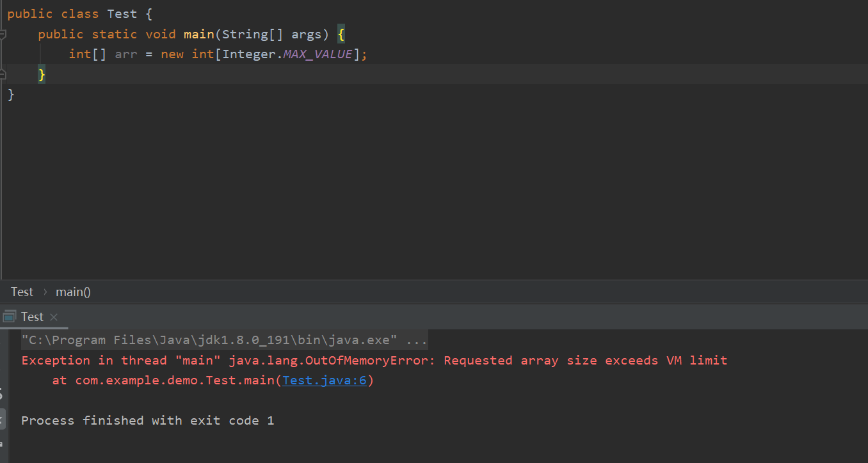Open the Test.java:6 stack trace link
This screenshot has width=868, height=463.
(325, 381)
